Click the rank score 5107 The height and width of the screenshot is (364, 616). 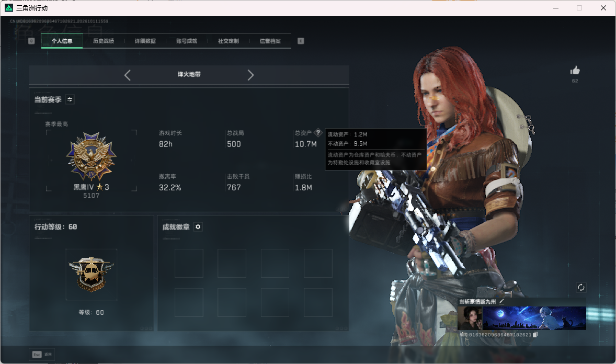pos(91,196)
